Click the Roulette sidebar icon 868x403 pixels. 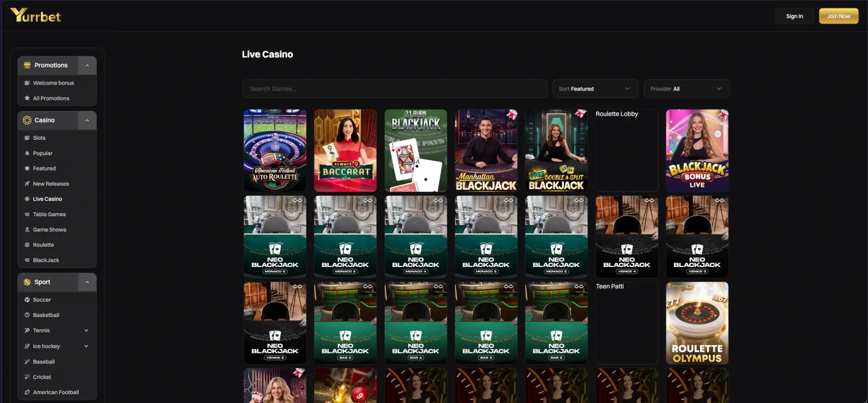(27, 245)
